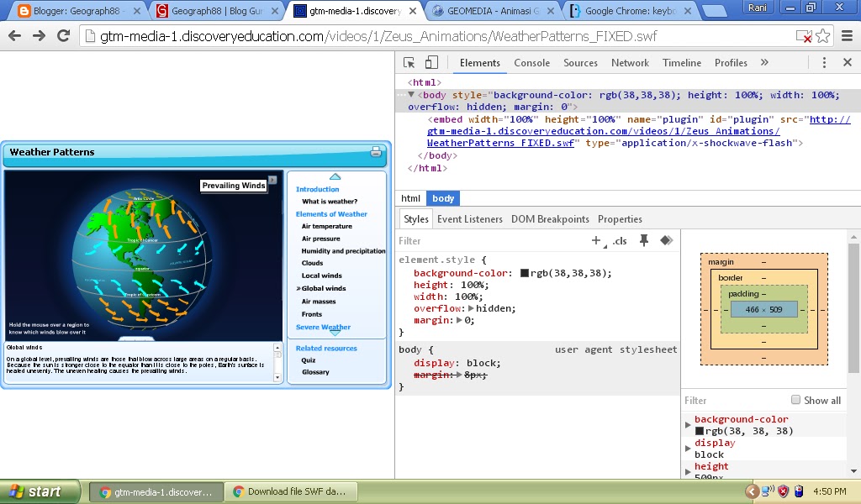The height and width of the screenshot is (504, 861).
Task: Click the diamond animation icon in Styles
Action: (666, 240)
